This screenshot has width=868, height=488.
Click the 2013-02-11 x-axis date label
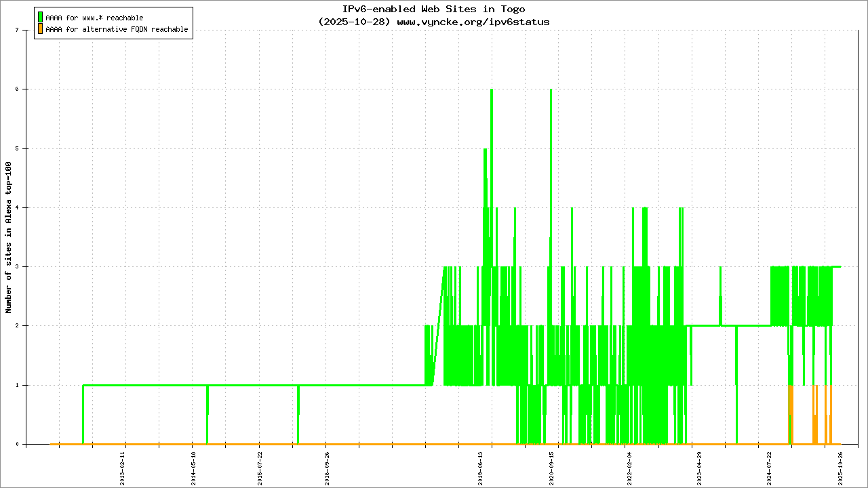point(123,468)
